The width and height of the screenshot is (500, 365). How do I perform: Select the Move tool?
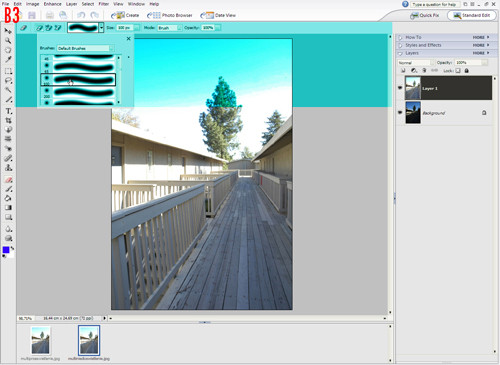tap(8, 31)
